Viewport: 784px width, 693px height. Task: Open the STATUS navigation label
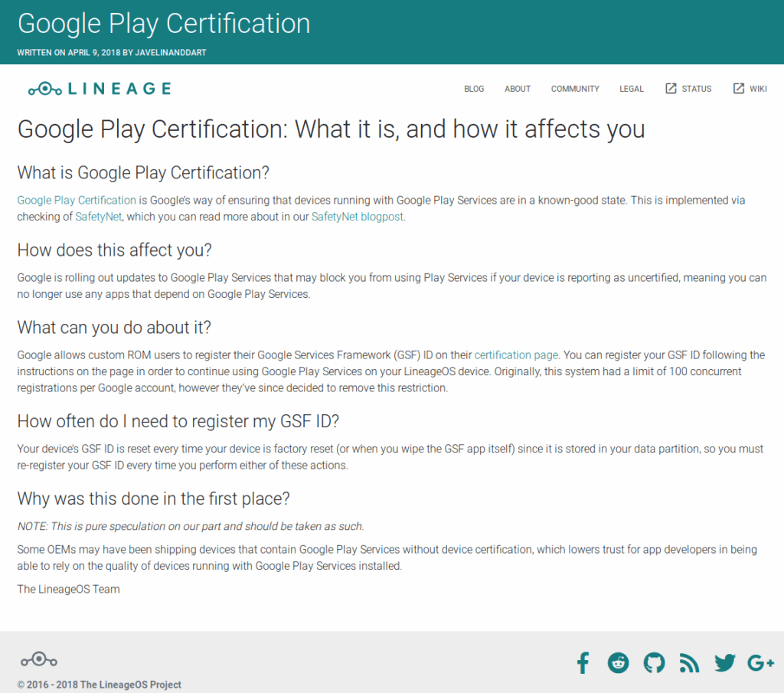point(697,89)
